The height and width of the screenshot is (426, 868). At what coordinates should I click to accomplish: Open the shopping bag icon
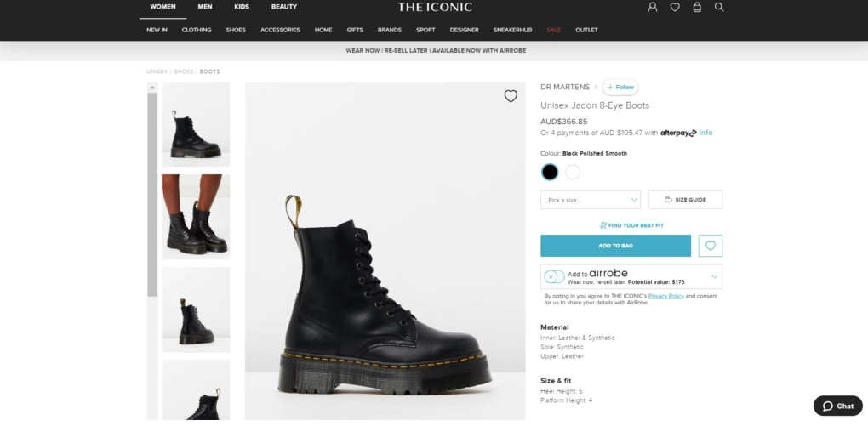click(x=697, y=7)
